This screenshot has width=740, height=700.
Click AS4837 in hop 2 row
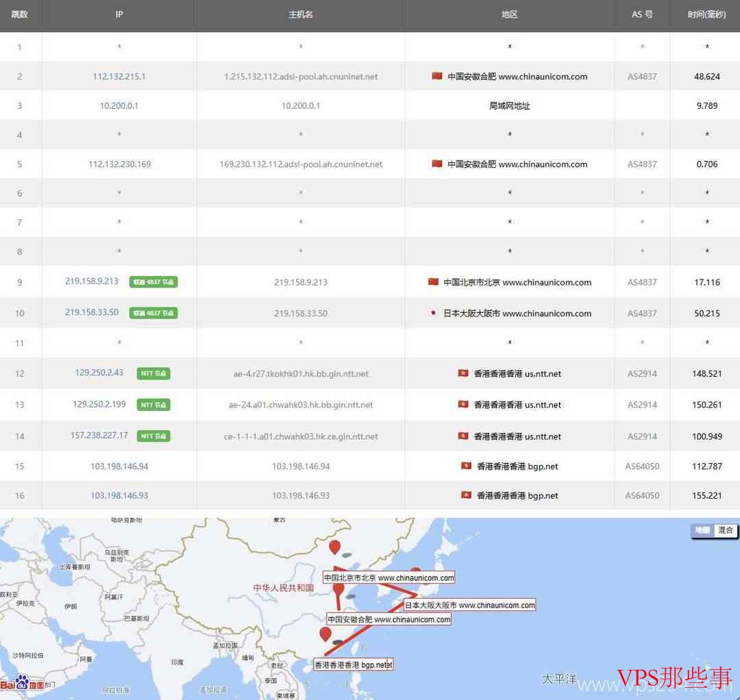(642, 77)
